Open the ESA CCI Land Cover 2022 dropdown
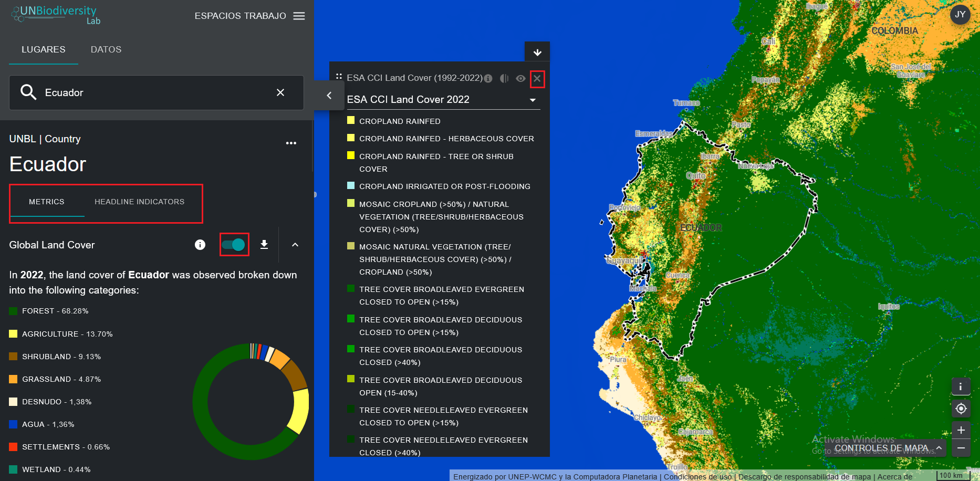Screen dimensions: 980x481 (533, 100)
